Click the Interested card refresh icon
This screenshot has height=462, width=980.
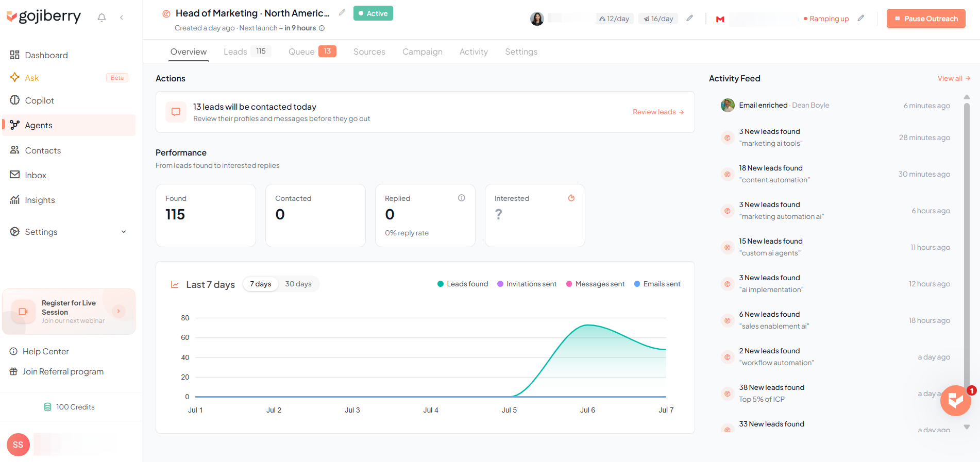tap(571, 198)
